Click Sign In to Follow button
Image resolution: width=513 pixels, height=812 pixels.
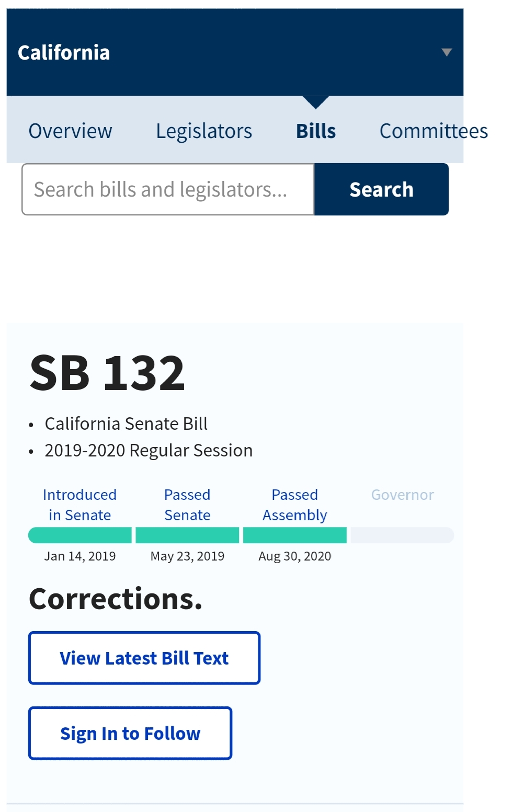coord(130,733)
